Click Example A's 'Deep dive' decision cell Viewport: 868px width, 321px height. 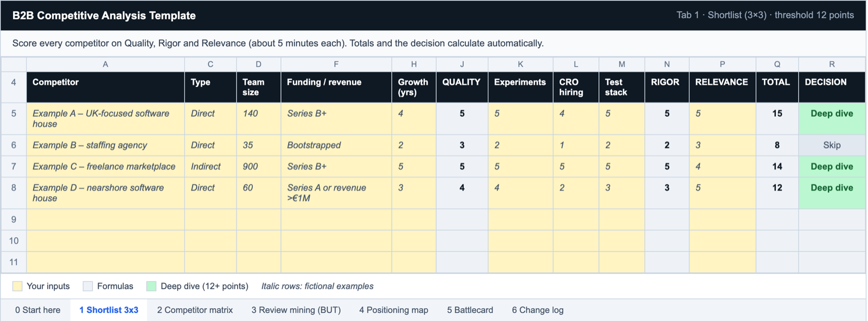pyautogui.click(x=832, y=118)
